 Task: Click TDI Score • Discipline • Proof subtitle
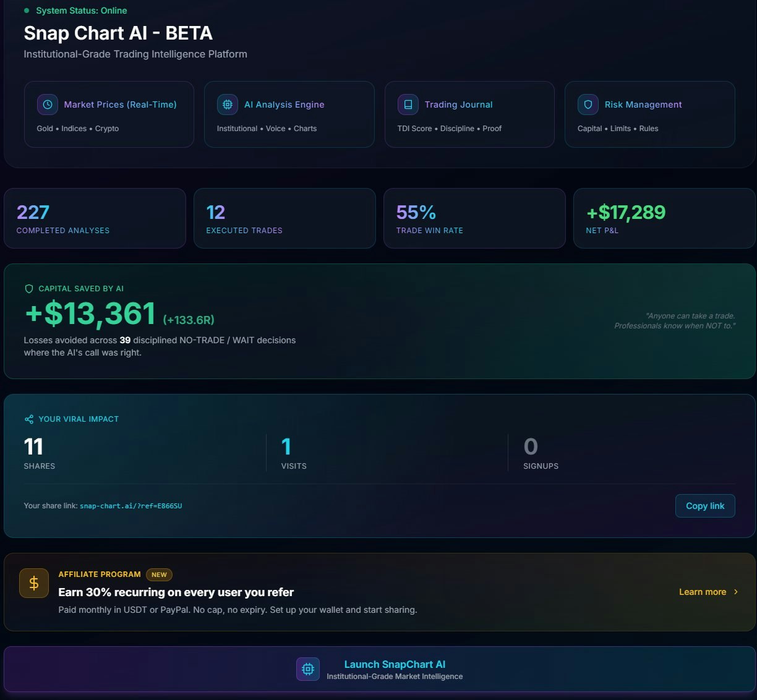[x=450, y=129]
